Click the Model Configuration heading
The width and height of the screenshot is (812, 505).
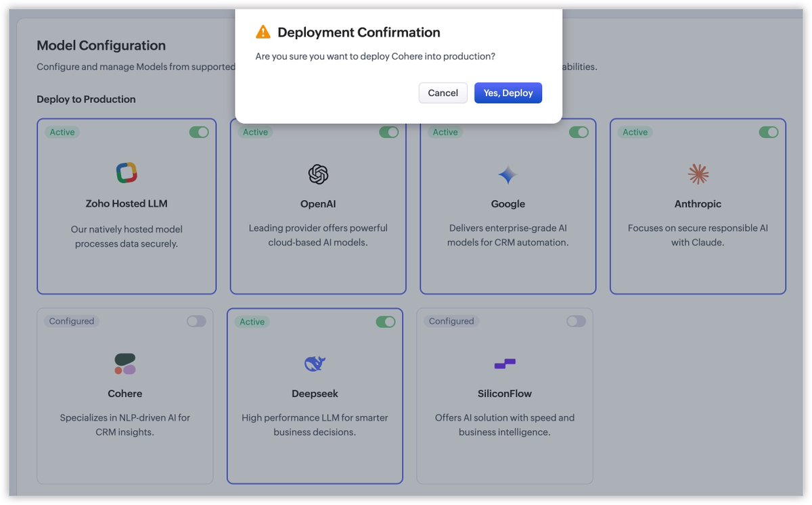101,46
